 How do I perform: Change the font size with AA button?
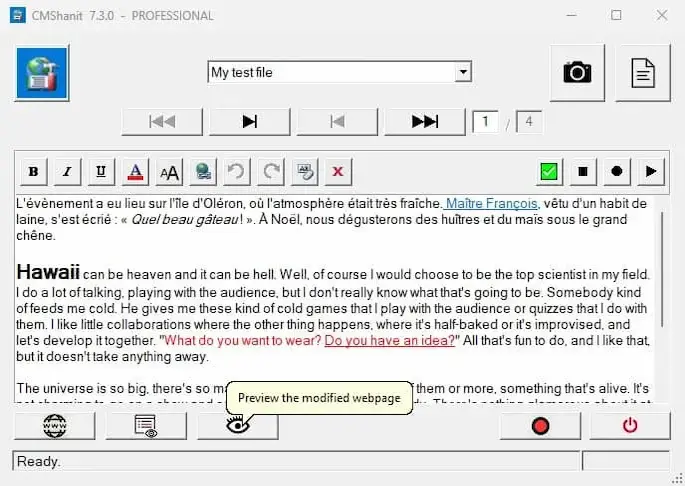169,171
